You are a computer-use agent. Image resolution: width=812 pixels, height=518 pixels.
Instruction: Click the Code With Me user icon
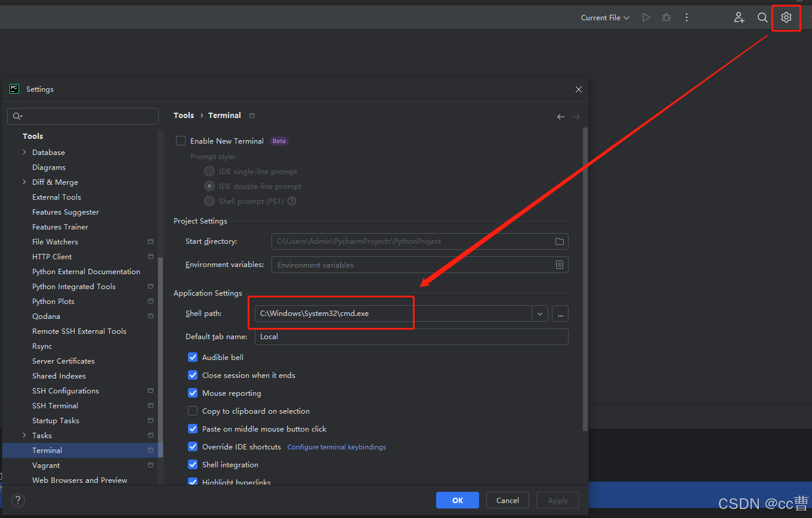tap(739, 17)
